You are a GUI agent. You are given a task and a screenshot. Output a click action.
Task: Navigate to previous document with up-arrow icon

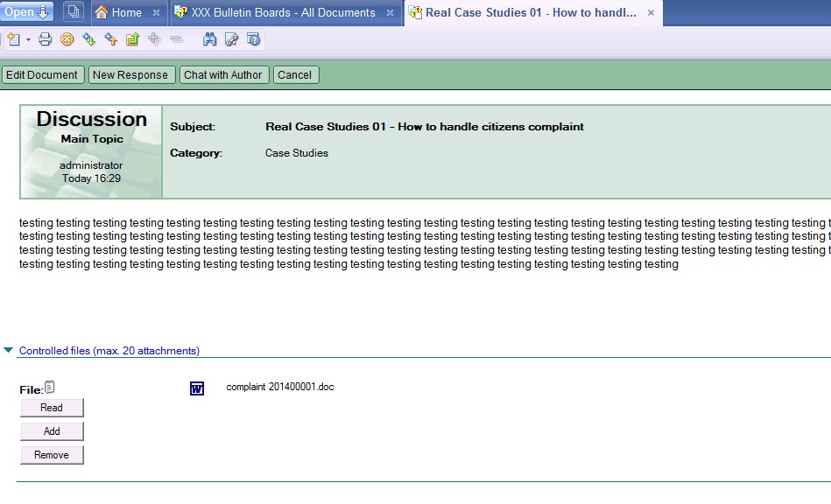click(x=111, y=39)
